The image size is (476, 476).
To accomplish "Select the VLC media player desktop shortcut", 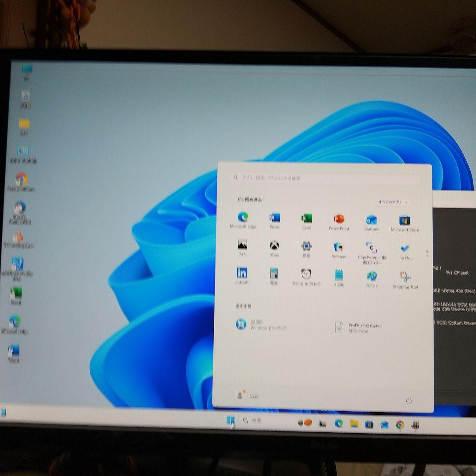I will point(18,239).
